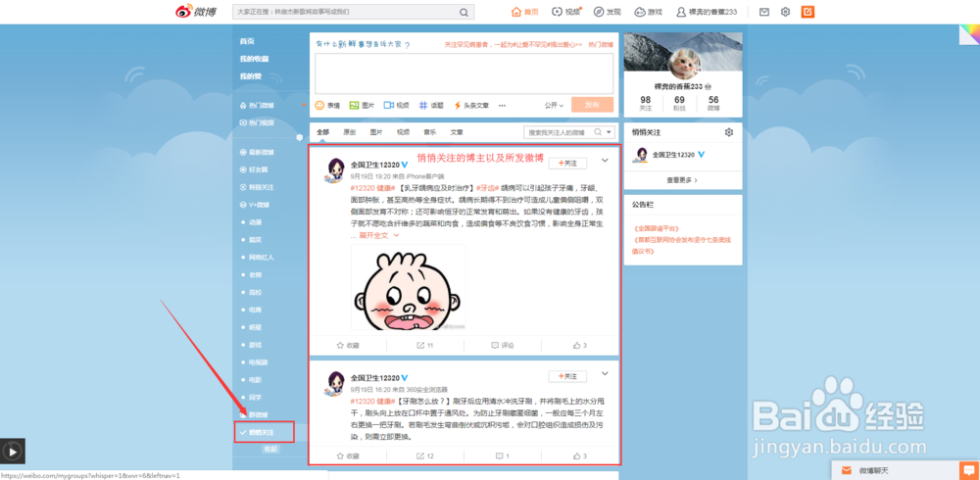Add video with 视频 compose icon
This screenshot has height=480, width=980.
point(396,106)
